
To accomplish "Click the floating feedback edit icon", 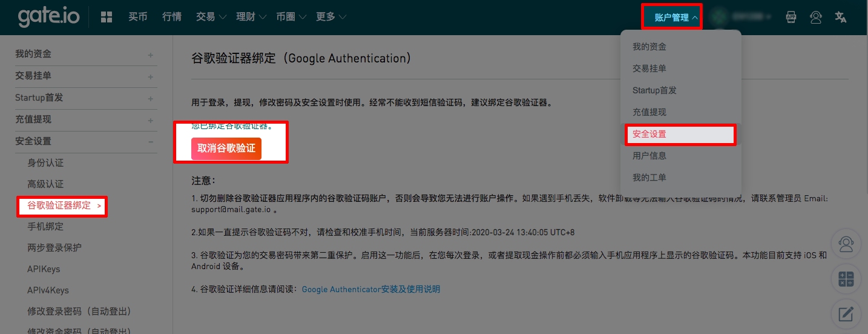I will 846,314.
